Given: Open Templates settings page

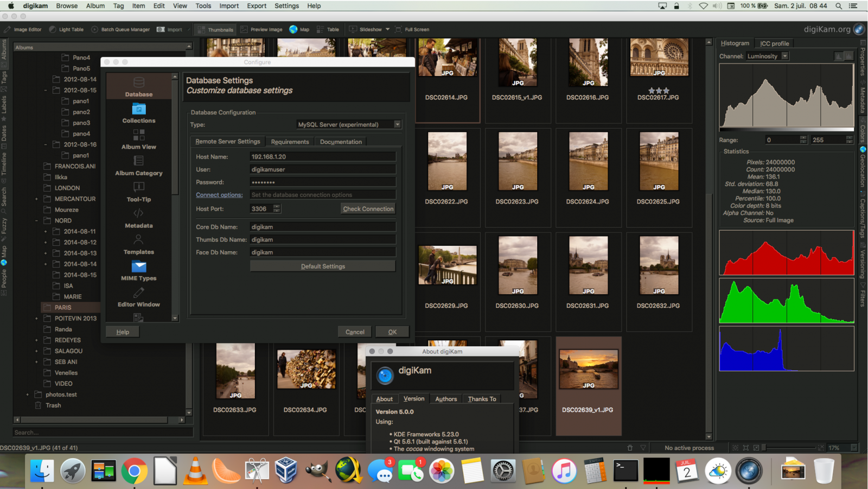Looking at the screenshot, I should click(138, 244).
